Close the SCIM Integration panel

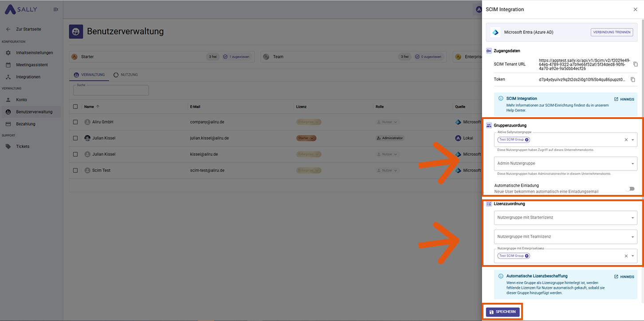coord(635,9)
